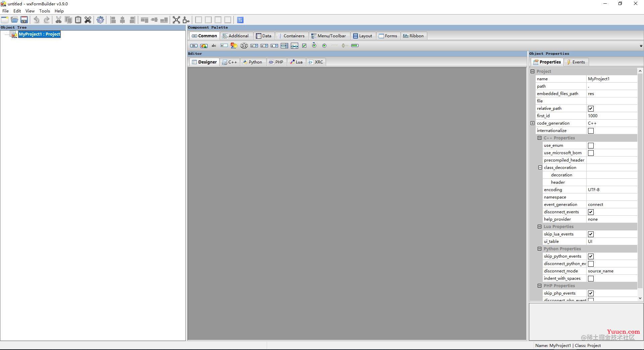The image size is (644, 350).
Task: Collapse the class_decoration property group
Action: pos(540,168)
